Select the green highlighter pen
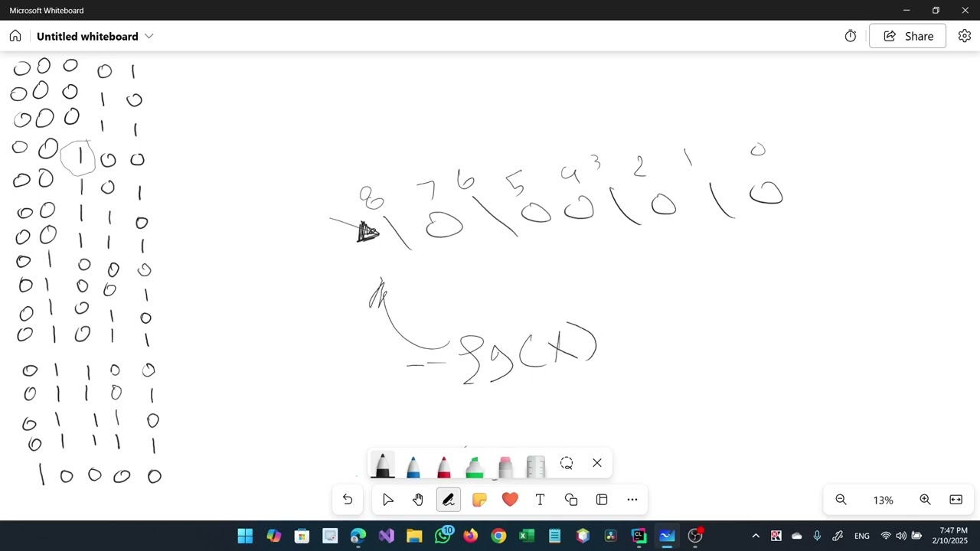This screenshot has height=551, width=980. (x=474, y=466)
